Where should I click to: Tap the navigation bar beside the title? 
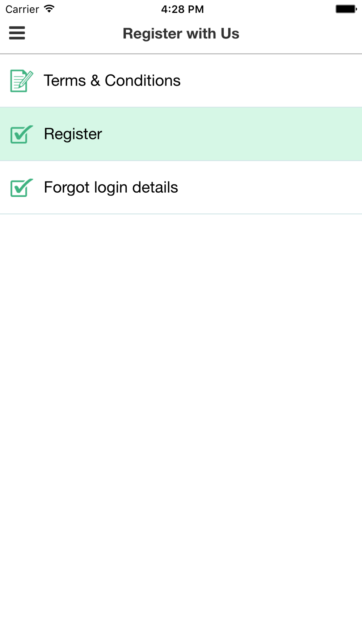(x=300, y=33)
